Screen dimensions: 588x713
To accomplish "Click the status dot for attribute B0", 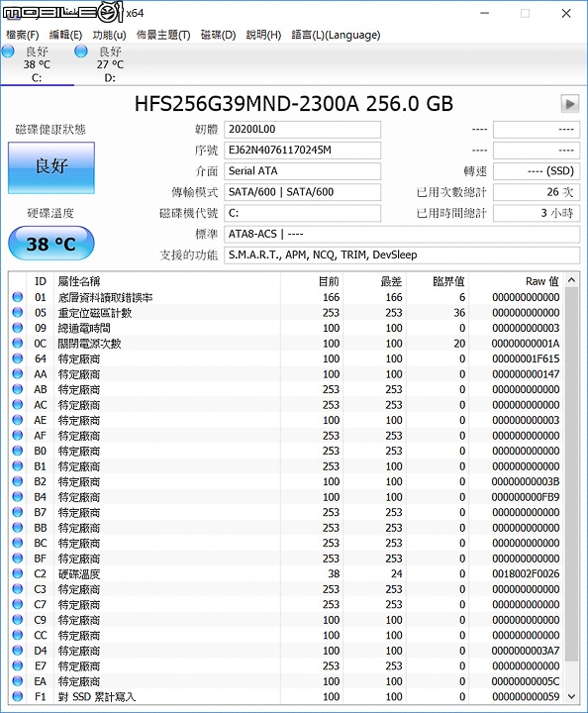I will point(18,451).
